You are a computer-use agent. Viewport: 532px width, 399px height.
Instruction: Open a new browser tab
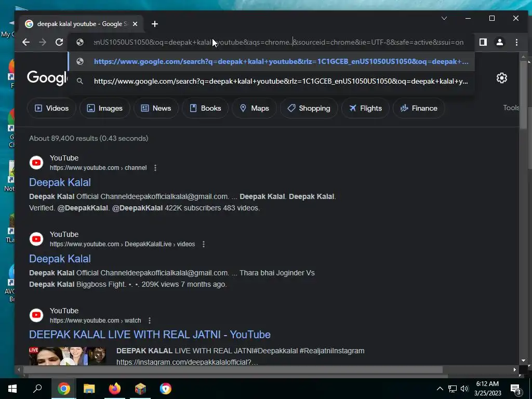pyautogui.click(x=155, y=24)
